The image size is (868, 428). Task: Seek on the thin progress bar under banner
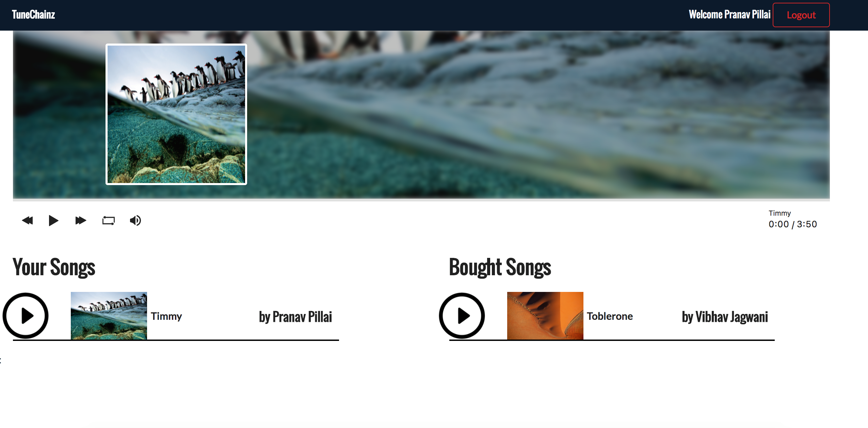tap(421, 200)
